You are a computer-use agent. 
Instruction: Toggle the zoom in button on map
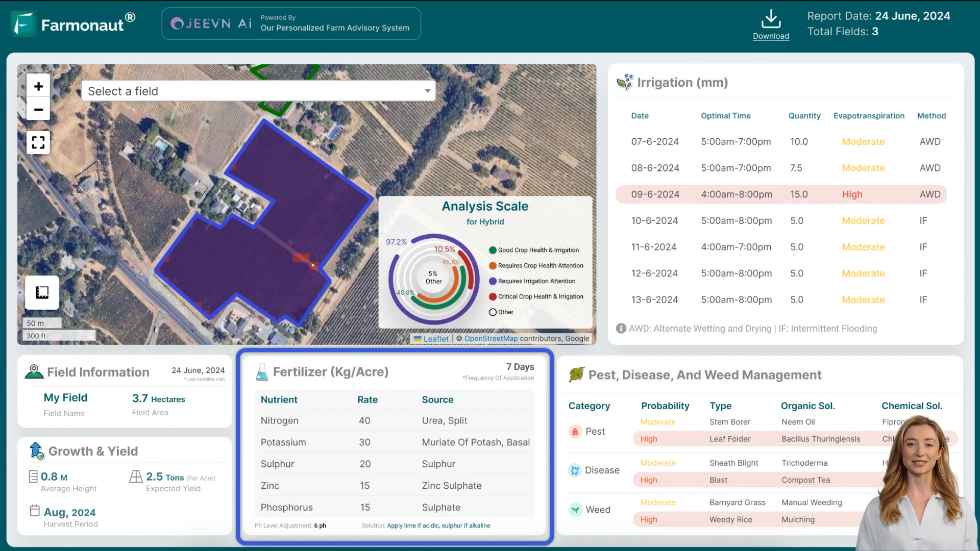pyautogui.click(x=38, y=86)
